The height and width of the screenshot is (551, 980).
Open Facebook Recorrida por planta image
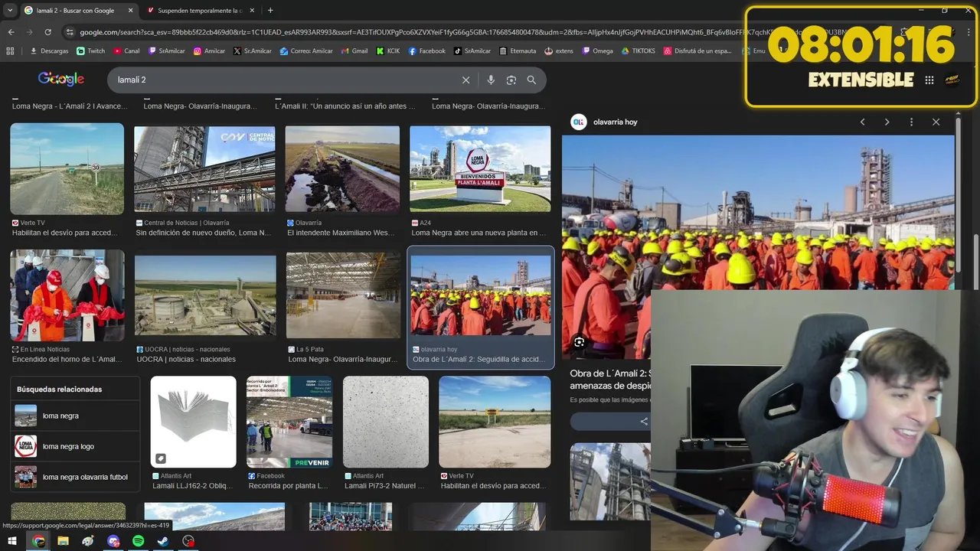(289, 422)
